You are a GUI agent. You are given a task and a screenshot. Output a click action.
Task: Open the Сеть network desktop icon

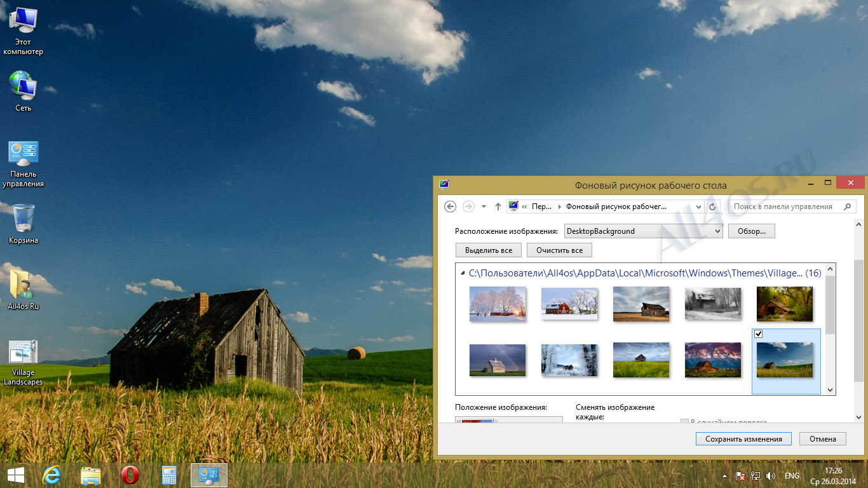(23, 91)
